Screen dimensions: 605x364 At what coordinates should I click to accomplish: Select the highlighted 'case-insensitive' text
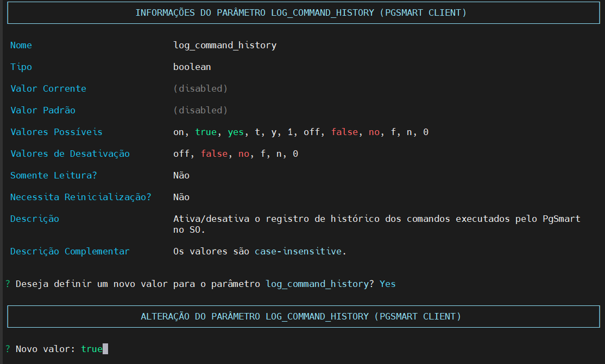pos(298,251)
